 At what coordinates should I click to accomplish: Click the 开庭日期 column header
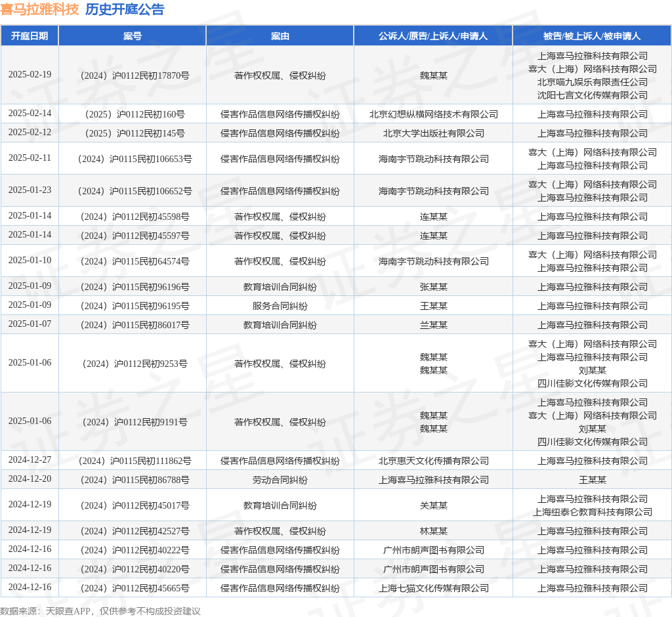pyautogui.click(x=30, y=36)
